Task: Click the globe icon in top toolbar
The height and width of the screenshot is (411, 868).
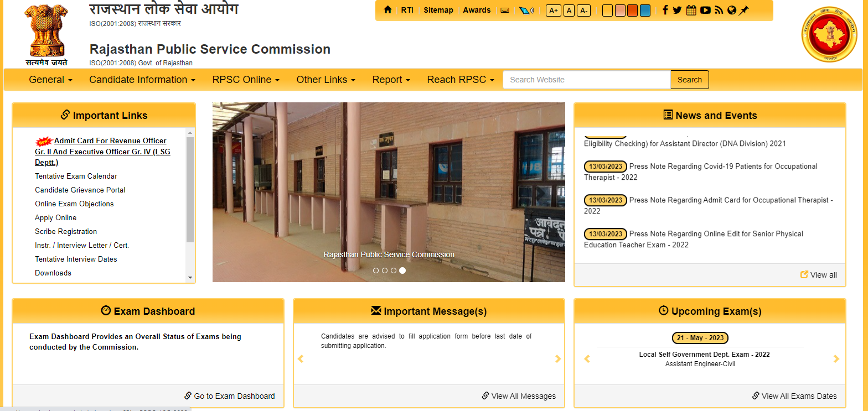Action: pyautogui.click(x=732, y=10)
